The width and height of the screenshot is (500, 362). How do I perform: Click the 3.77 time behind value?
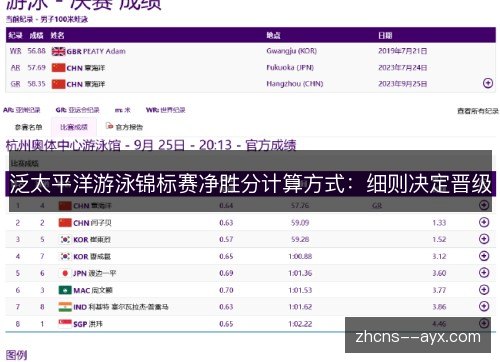coord(439,290)
